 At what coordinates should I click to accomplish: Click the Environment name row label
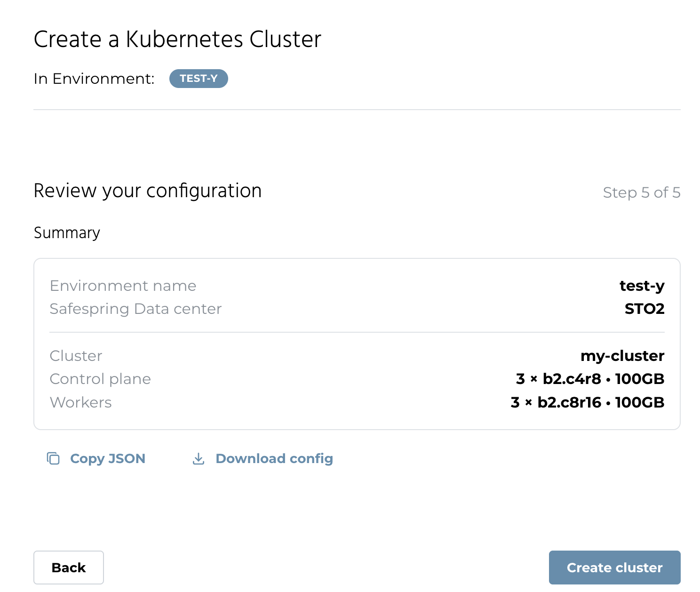coord(123,286)
